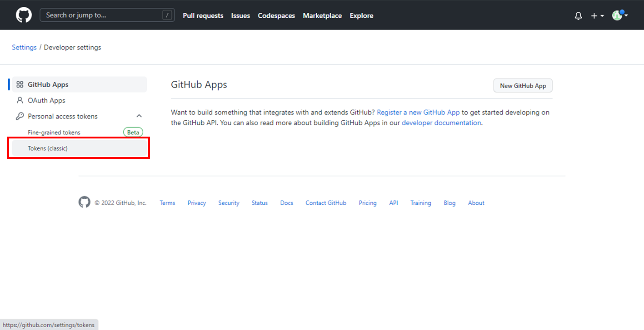Open the Issues page
This screenshot has width=644, height=330.
click(x=240, y=15)
